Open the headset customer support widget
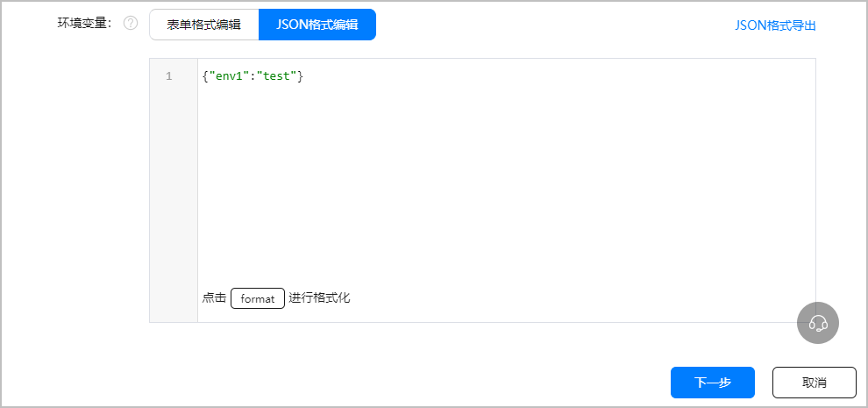 pyautogui.click(x=817, y=323)
